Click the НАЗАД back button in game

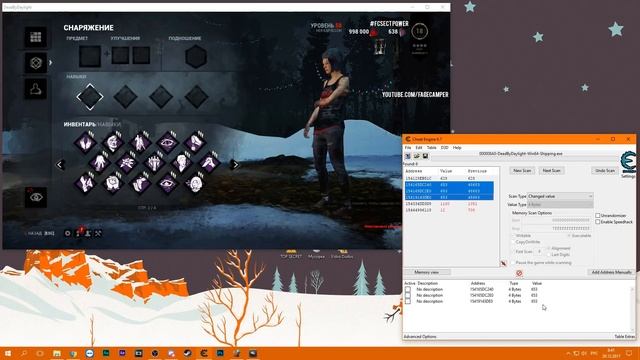pyautogui.click(x=39, y=233)
